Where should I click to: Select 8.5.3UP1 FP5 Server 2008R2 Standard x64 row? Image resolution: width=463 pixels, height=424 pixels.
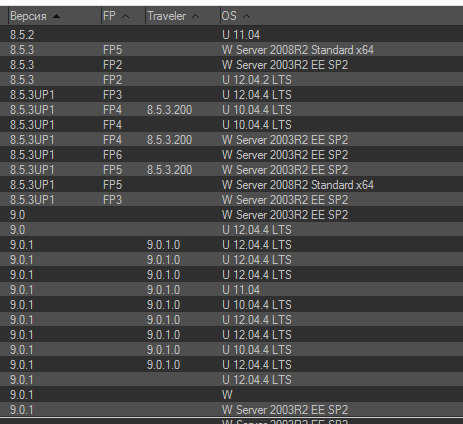pos(231,185)
